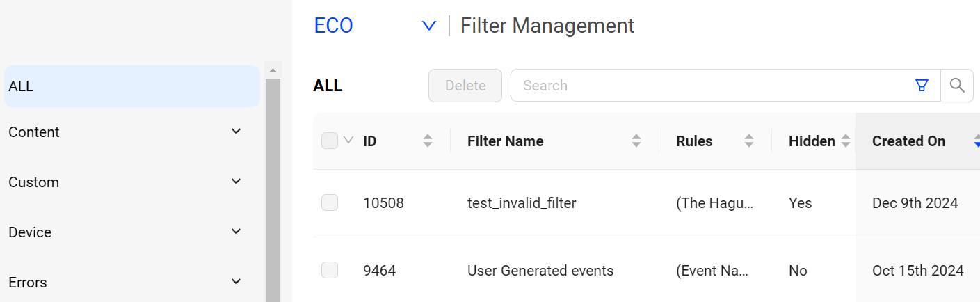Sort by Filter Name column arrows

click(636, 141)
